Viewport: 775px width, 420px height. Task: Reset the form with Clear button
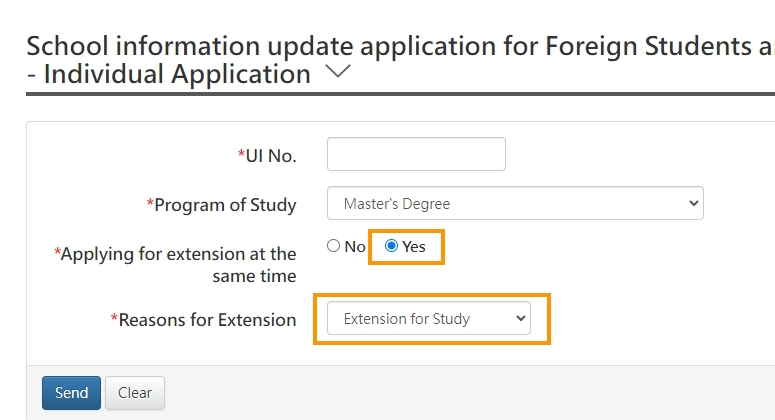click(x=135, y=393)
